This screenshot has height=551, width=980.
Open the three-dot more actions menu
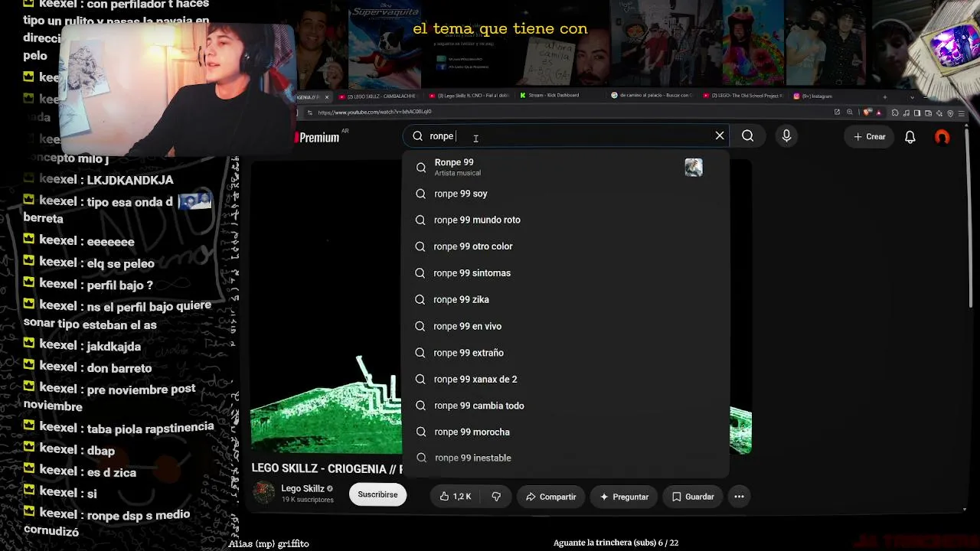point(739,497)
